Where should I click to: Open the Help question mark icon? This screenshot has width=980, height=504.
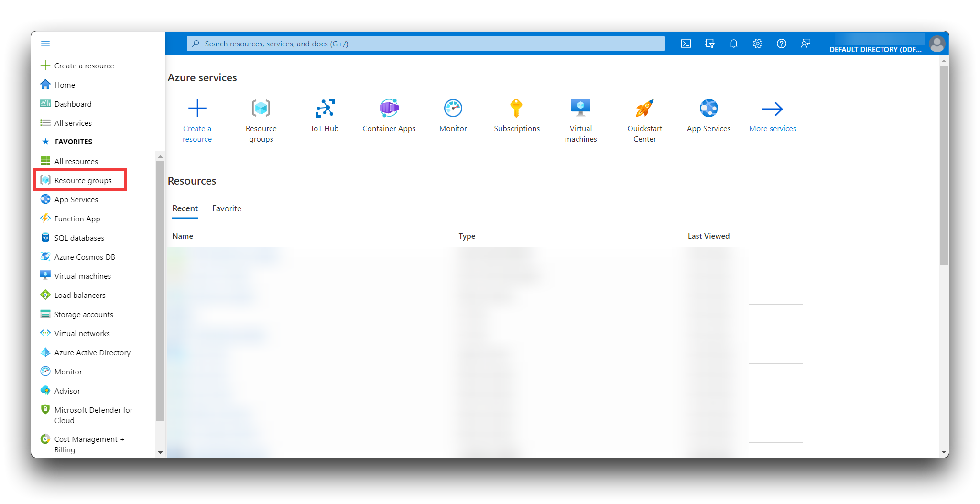[782, 44]
